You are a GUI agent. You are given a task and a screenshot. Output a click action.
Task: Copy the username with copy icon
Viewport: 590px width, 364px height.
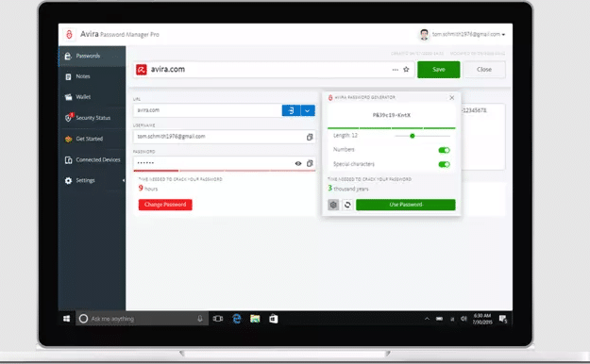(x=310, y=137)
